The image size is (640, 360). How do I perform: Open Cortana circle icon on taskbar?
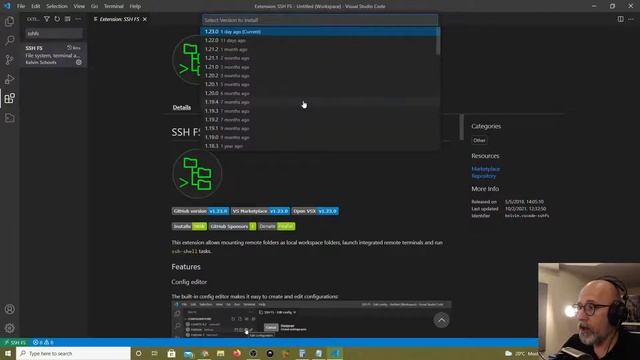click(138, 353)
